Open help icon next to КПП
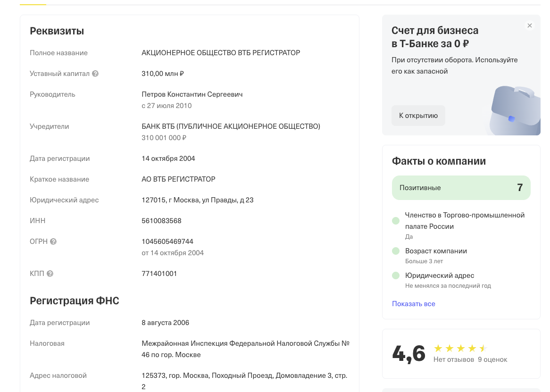Image resolution: width=550 pixels, height=392 pixels. 50,274
